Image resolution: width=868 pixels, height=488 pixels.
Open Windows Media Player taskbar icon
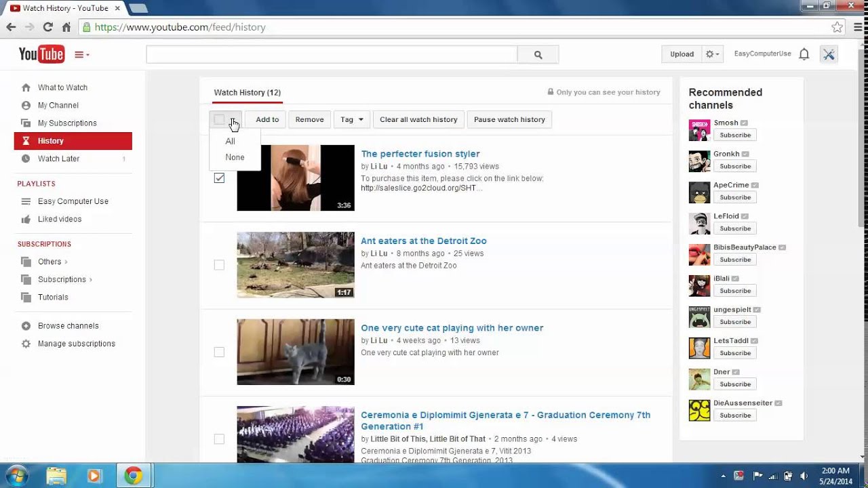94,476
